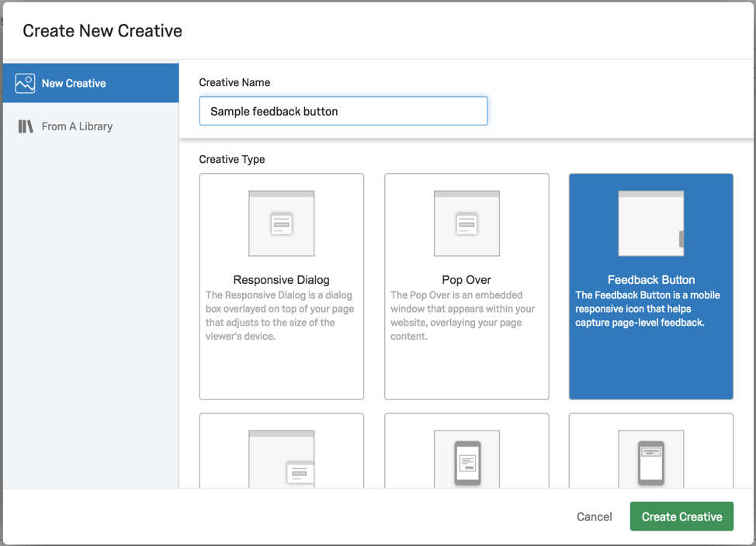Image resolution: width=756 pixels, height=546 pixels.
Task: Click the partially visible bottom-left creative card
Action: [281, 450]
